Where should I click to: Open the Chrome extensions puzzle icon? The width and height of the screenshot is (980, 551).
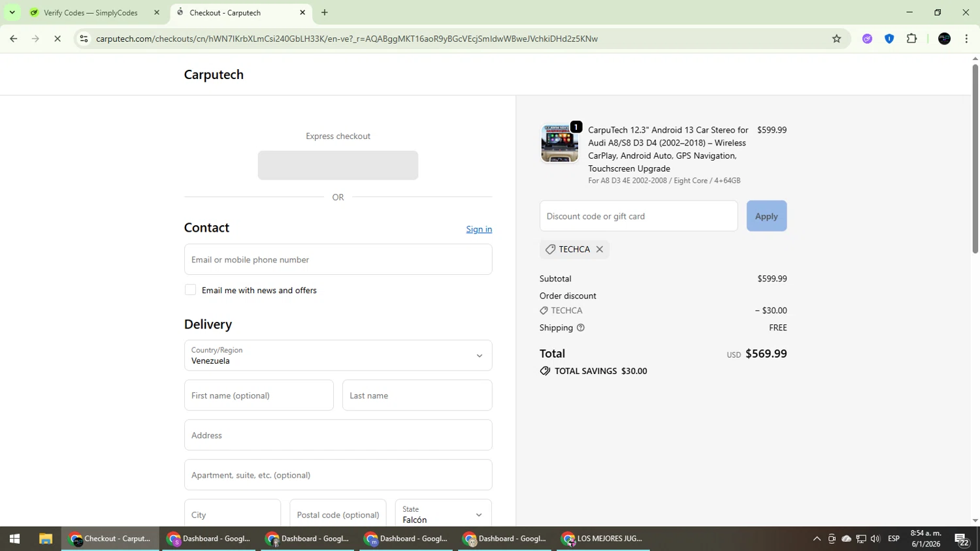911,39
